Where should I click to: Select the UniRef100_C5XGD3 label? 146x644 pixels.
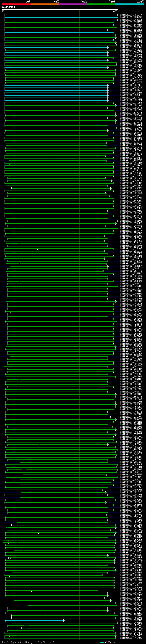pos(131,67)
